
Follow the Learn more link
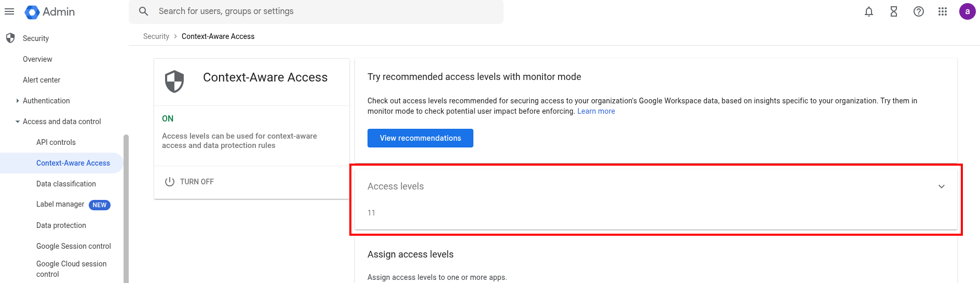click(x=596, y=111)
